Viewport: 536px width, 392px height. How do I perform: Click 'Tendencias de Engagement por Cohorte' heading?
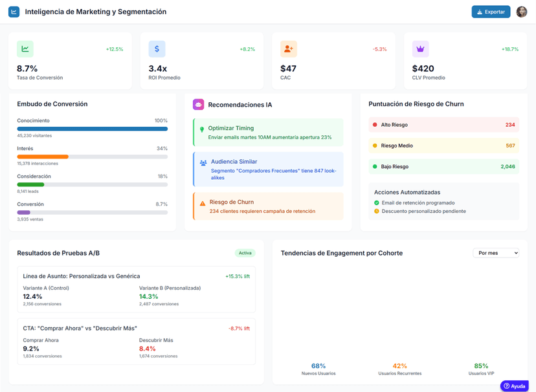point(342,253)
